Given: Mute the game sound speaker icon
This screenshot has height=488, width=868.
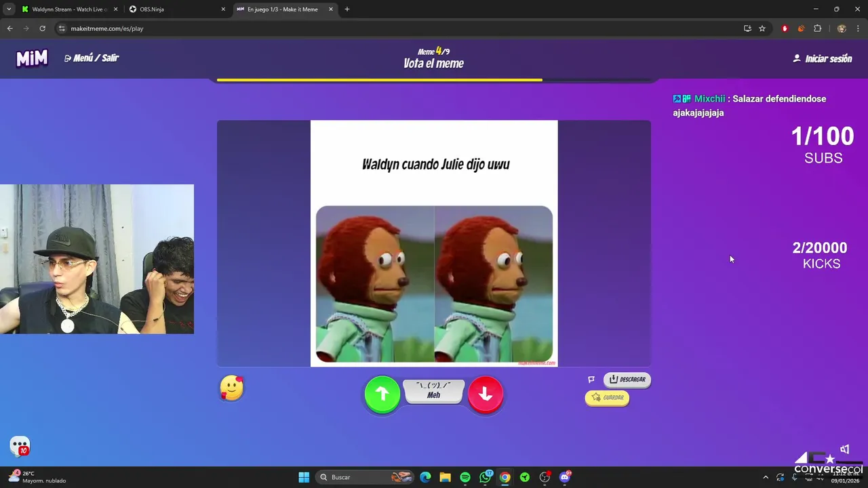Looking at the screenshot, I should tap(845, 449).
